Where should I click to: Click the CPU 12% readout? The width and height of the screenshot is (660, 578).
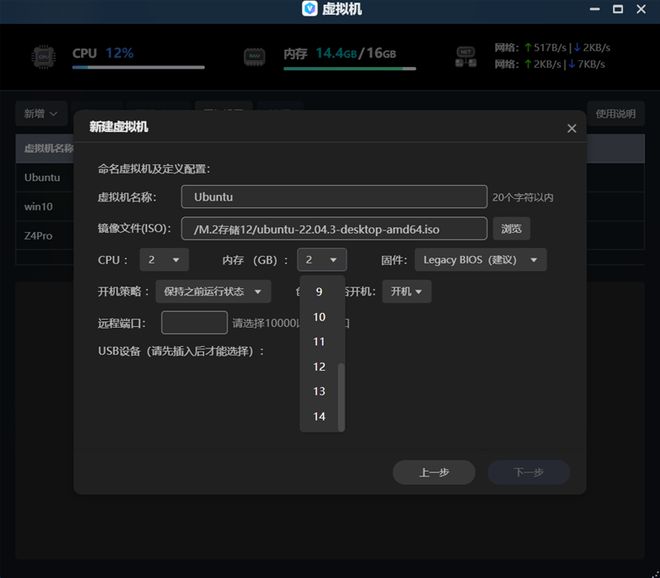[x=103, y=53]
